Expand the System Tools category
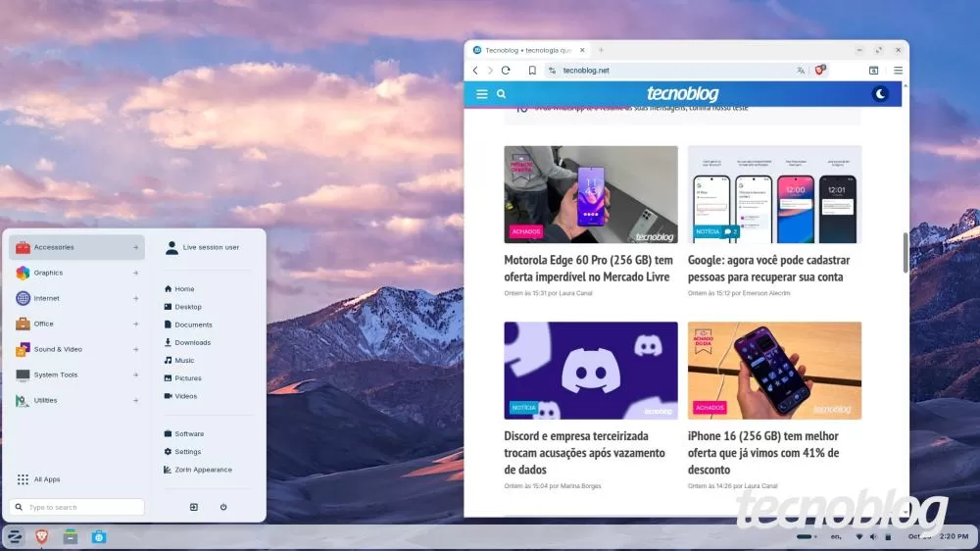Image resolution: width=980 pixels, height=551 pixels. coord(76,376)
